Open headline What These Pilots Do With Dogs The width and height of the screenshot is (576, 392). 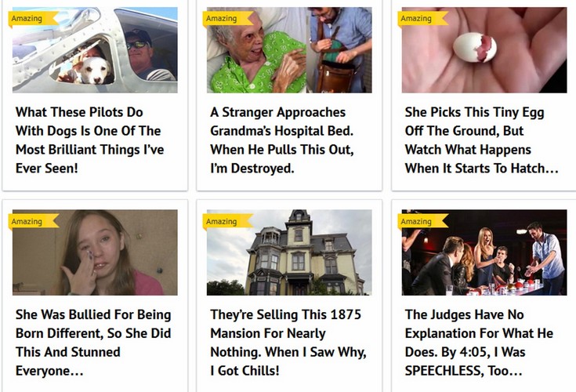[x=89, y=140]
